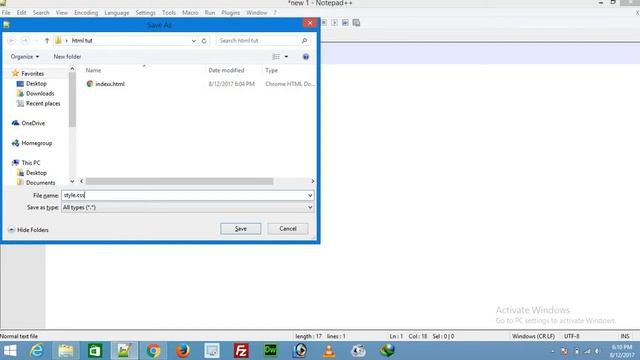
Task: Open FileZilla from taskbar
Action: [x=241, y=351]
